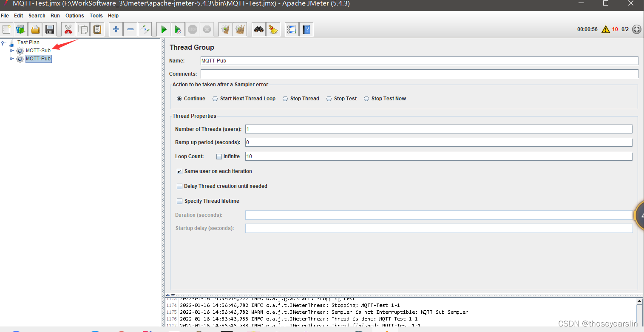Open the Options menu
The image size is (644, 332).
pos(74,16)
